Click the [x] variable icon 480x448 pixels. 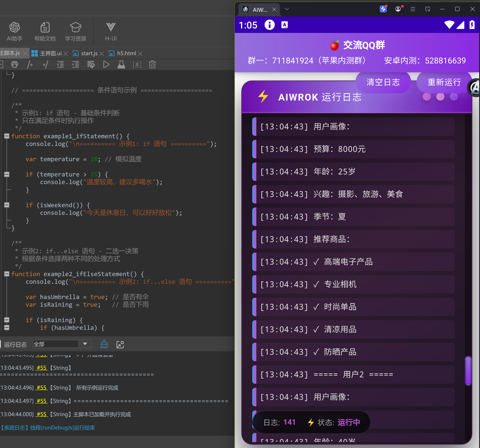click(x=137, y=65)
